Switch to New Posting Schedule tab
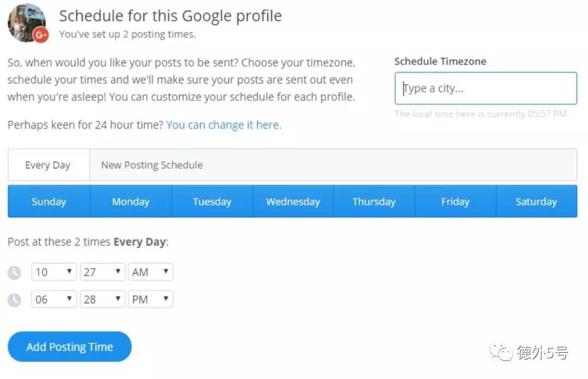The image size is (588, 379). coord(152,165)
